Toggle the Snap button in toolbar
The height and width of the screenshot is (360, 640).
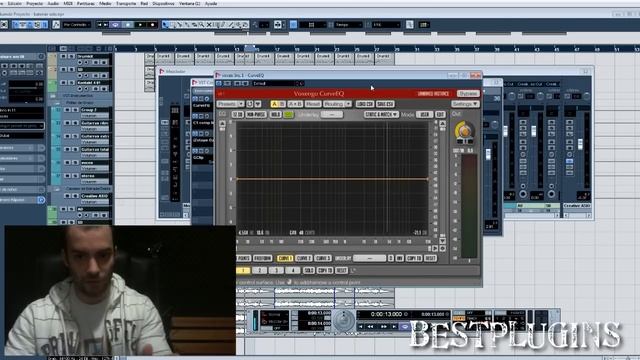click(293, 25)
